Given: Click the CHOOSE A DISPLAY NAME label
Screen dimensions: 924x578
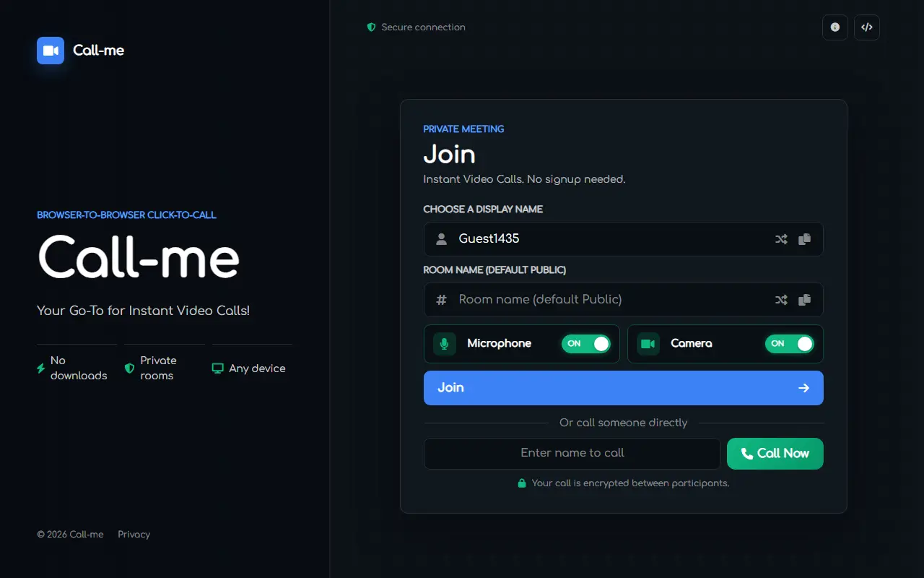Looking at the screenshot, I should (483, 210).
